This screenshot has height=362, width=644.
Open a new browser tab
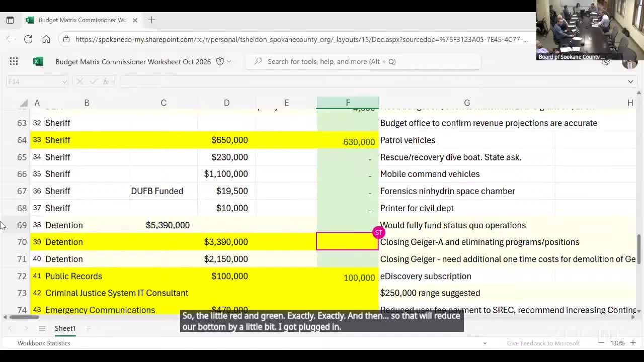coord(151,20)
